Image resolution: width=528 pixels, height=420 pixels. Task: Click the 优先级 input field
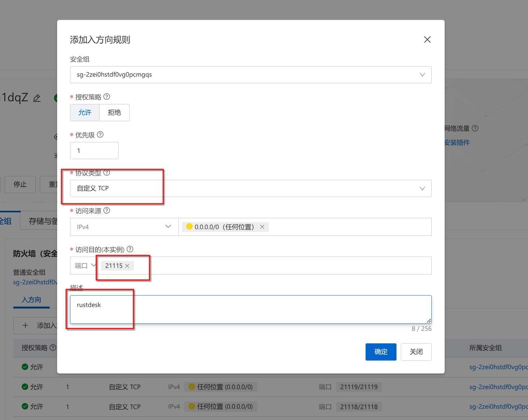point(94,151)
